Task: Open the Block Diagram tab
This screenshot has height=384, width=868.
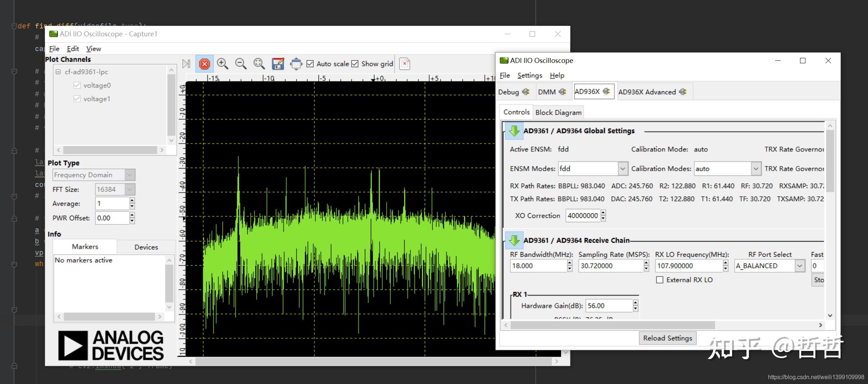Action: (558, 113)
